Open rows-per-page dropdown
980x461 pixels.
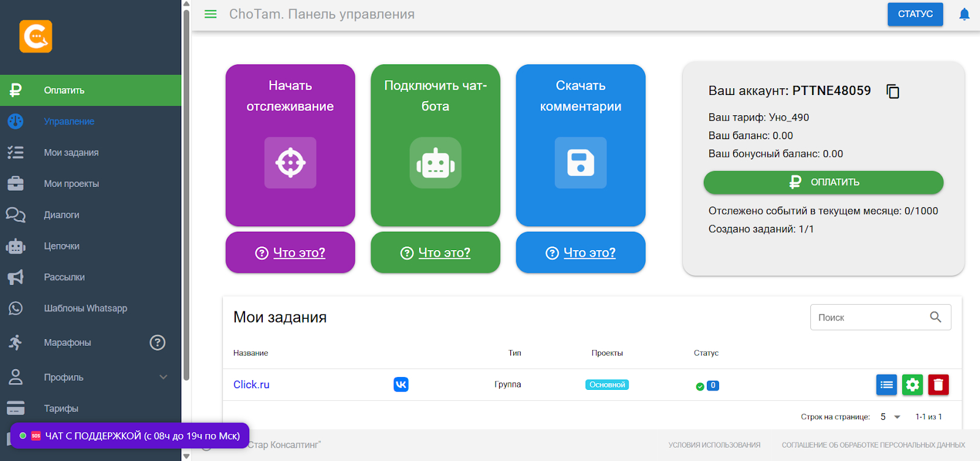(891, 417)
